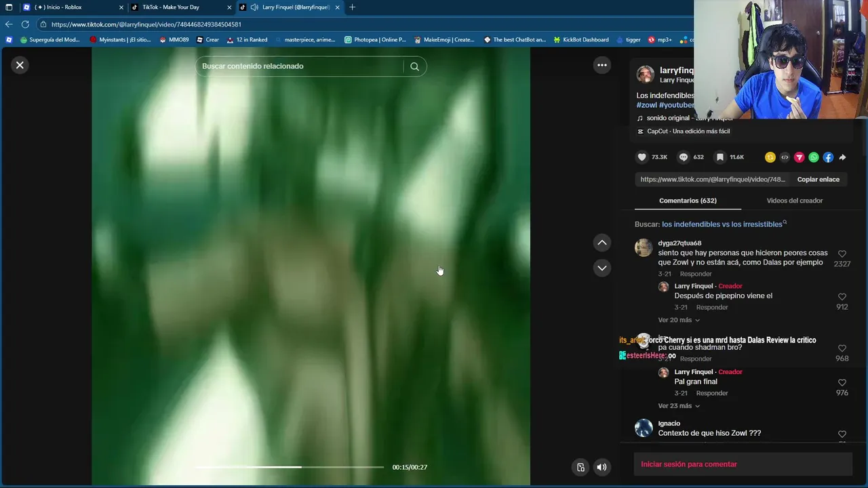
Task: Reload the page
Action: tap(25, 24)
